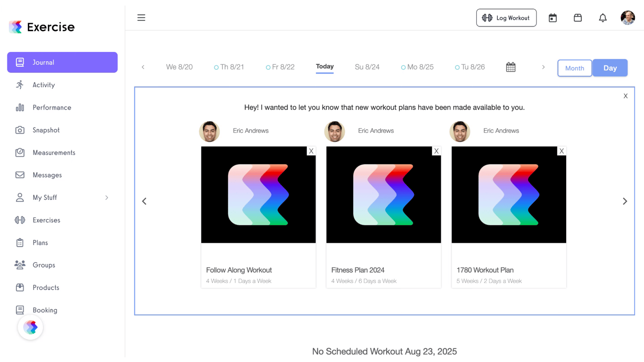Image resolution: width=644 pixels, height=362 pixels.
Task: Click the Plans clipboard icon
Action: [20, 243]
